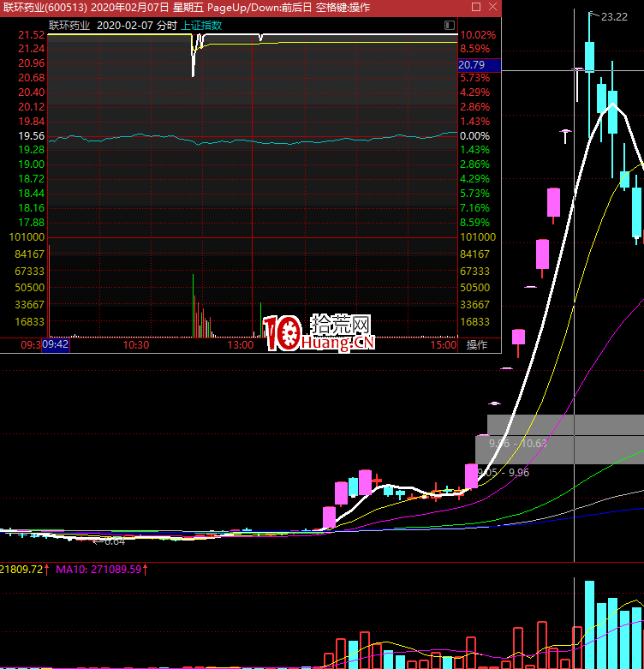
Task: Click the 20.79 crosshair price label
Action: pos(472,64)
